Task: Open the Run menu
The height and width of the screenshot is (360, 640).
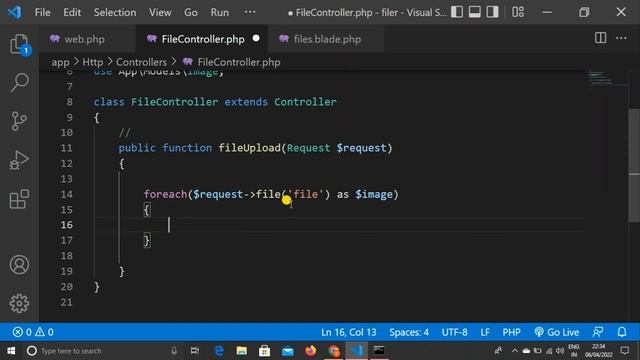Action: [x=220, y=12]
